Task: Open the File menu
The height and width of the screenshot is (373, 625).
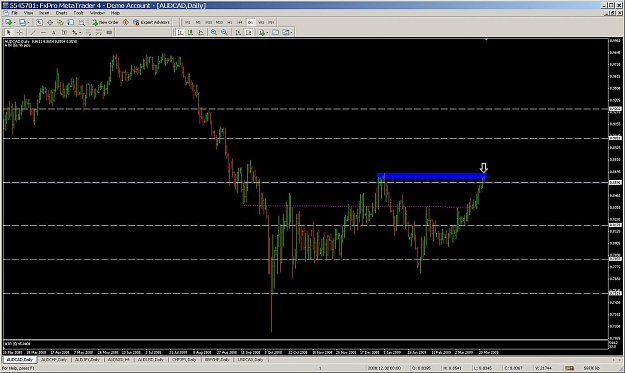Action: point(14,13)
